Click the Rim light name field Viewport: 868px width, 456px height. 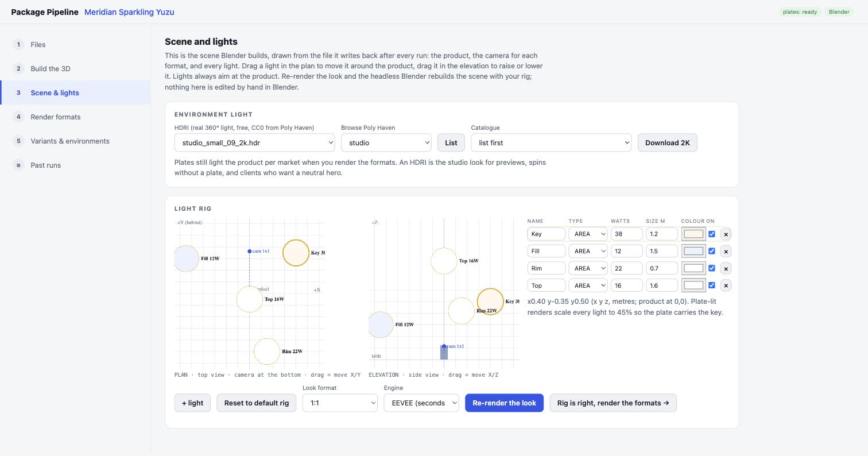pyautogui.click(x=547, y=268)
